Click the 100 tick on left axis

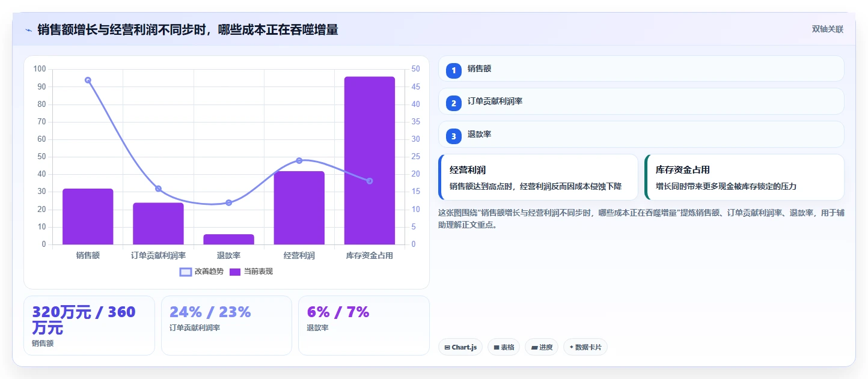(40, 69)
